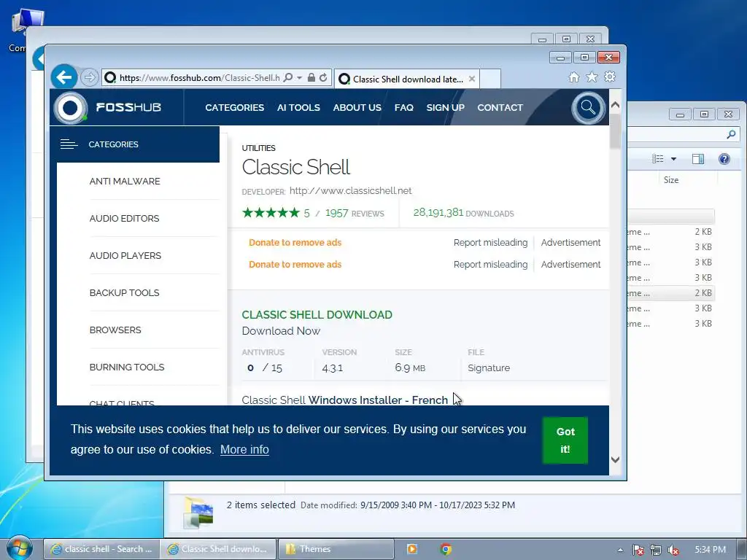747x560 pixels.
Task: Open help icon in Themes window
Action: [724, 159]
